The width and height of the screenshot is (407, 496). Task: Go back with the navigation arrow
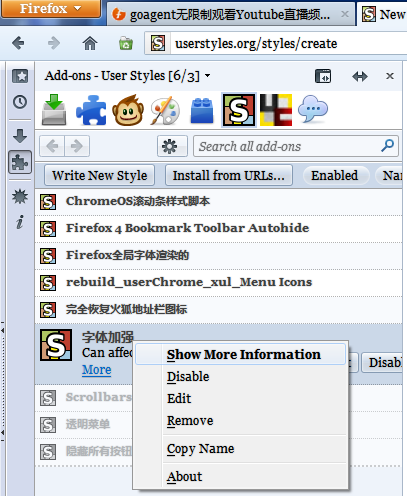(x=18, y=43)
